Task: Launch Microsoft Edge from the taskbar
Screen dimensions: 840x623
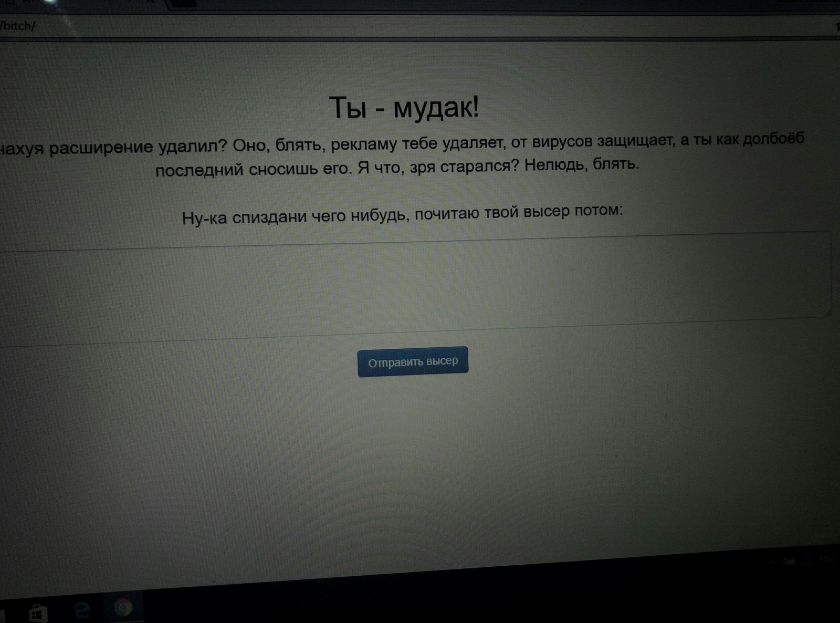Action: tap(82, 610)
